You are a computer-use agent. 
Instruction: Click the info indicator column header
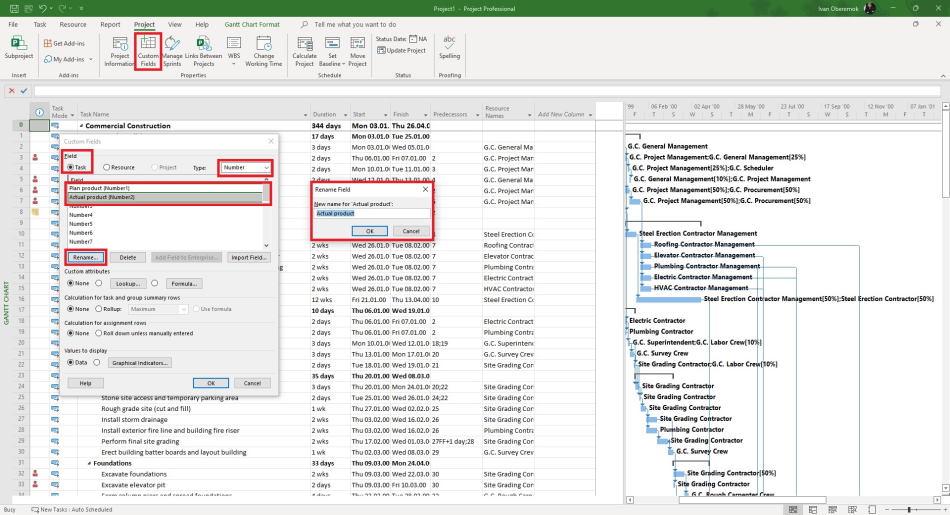[x=39, y=113]
